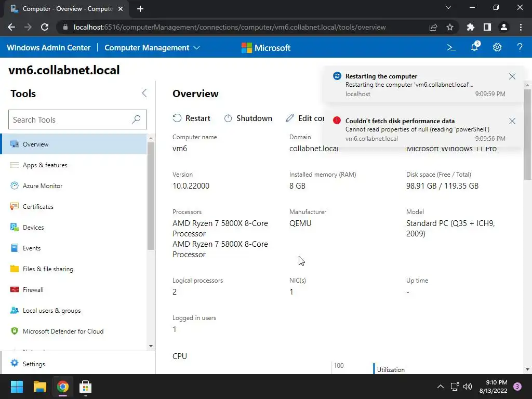Open Settings at bottom of Tools panel

click(78, 363)
